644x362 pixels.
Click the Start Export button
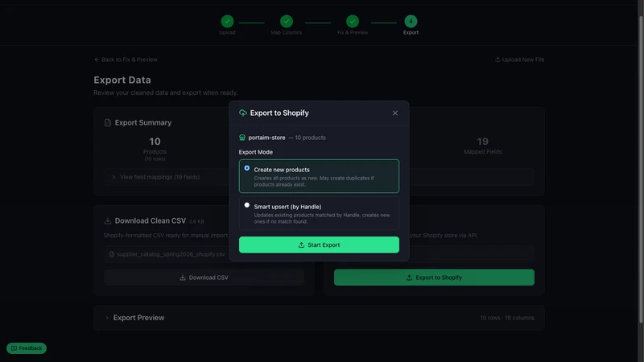(319, 245)
